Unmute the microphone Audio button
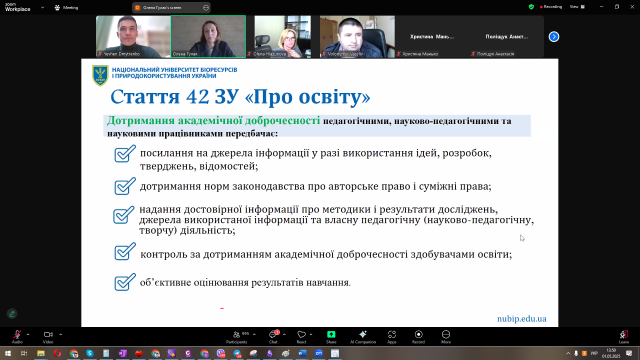 click(17, 336)
